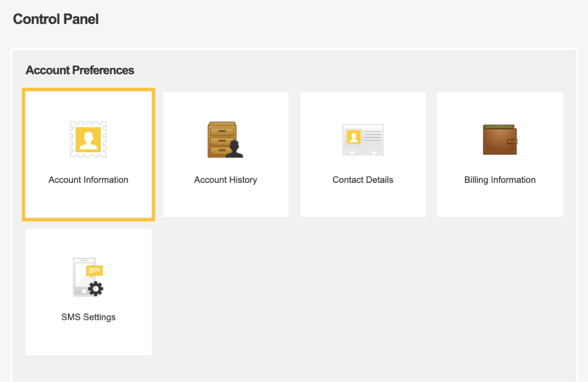Click the yellow speech bubble on phone icon

tap(95, 270)
